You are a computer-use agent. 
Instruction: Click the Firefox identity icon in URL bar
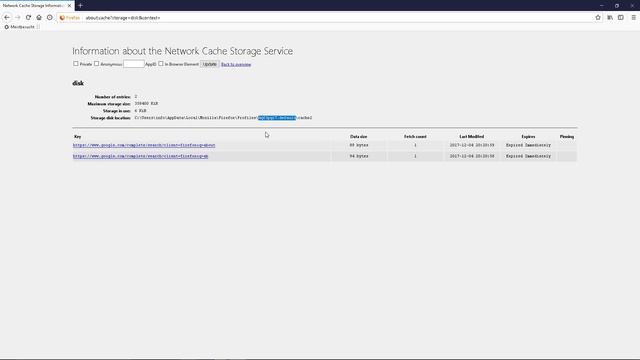coord(70,18)
